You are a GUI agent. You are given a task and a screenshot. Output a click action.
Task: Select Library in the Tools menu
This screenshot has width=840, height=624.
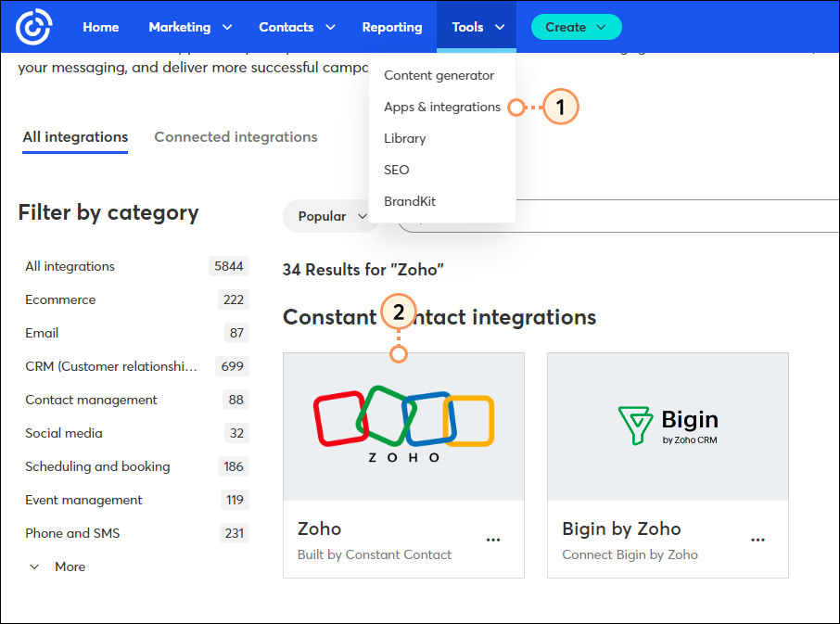(x=404, y=137)
